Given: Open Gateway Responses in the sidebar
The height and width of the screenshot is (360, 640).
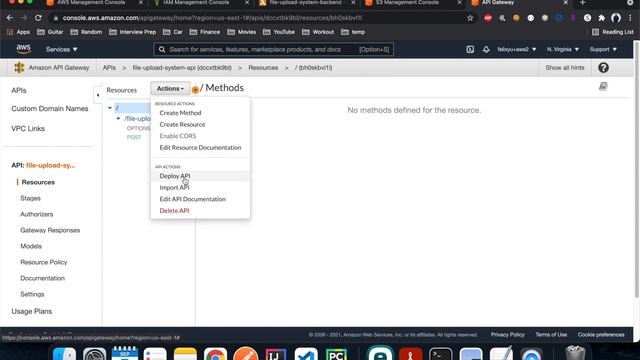Looking at the screenshot, I should (50, 230).
